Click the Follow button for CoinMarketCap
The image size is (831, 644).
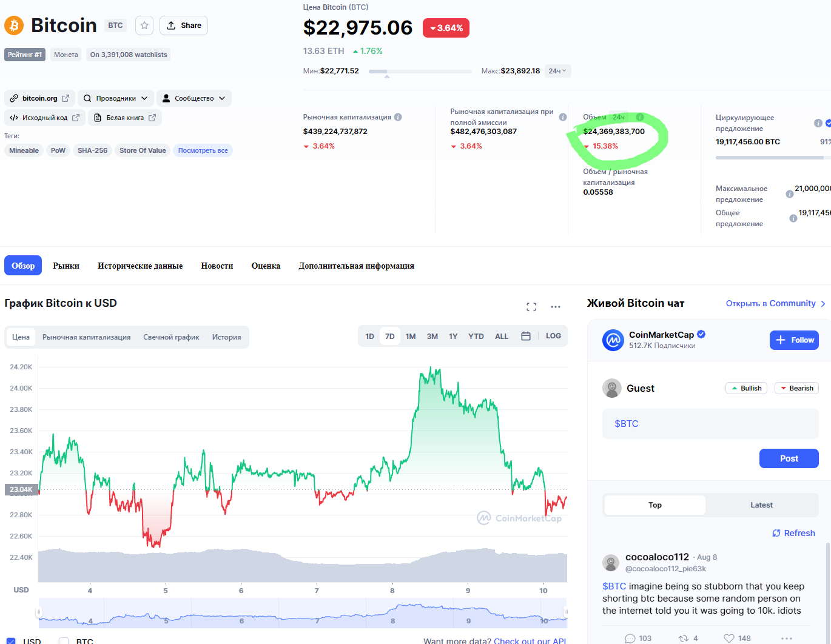coord(794,340)
